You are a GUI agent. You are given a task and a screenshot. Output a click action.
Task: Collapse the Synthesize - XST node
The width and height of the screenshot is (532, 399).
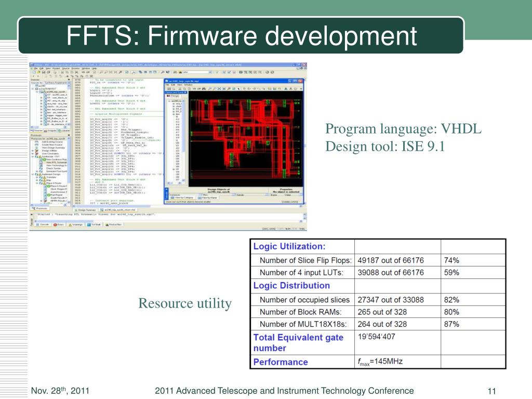click(33, 156)
